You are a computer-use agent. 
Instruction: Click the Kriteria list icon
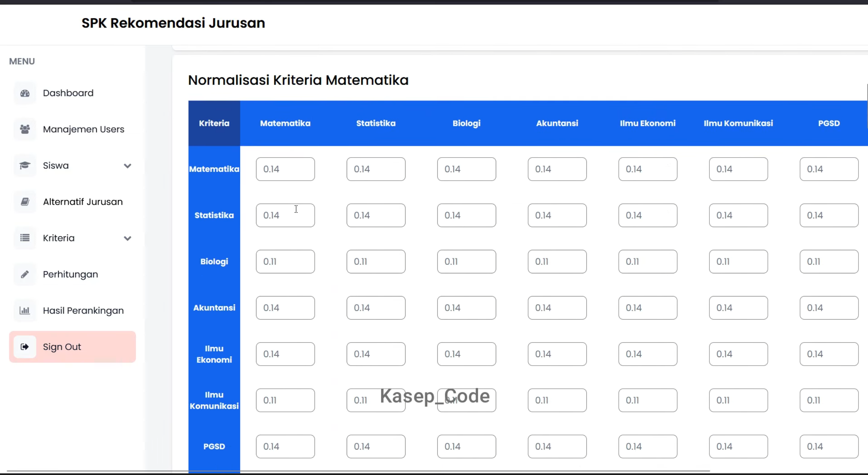[x=25, y=238]
